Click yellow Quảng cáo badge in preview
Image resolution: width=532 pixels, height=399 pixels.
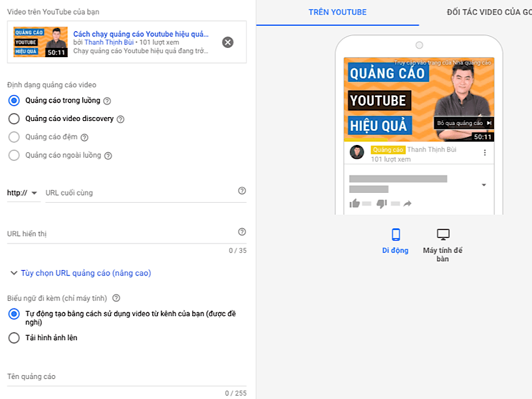click(388, 150)
